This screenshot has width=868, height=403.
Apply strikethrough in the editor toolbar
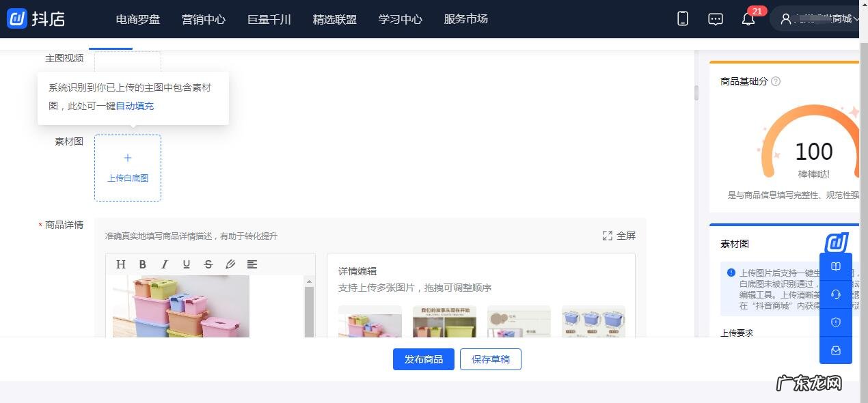[x=208, y=264]
